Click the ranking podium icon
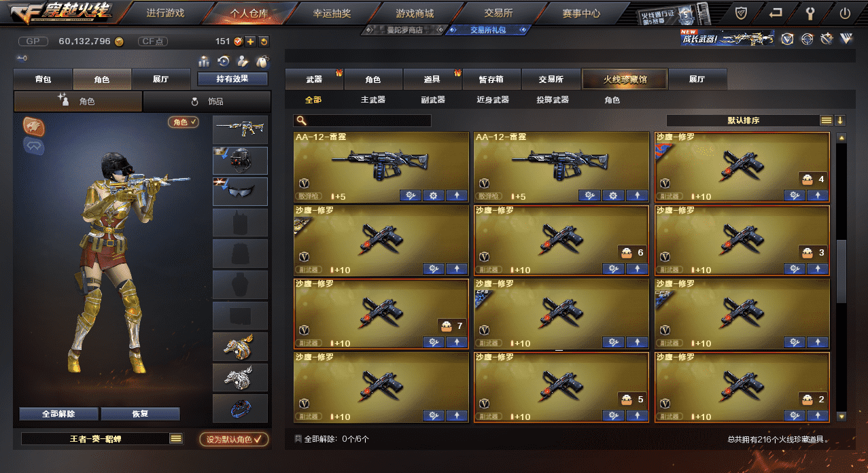This screenshot has width=868, height=473. click(204, 61)
